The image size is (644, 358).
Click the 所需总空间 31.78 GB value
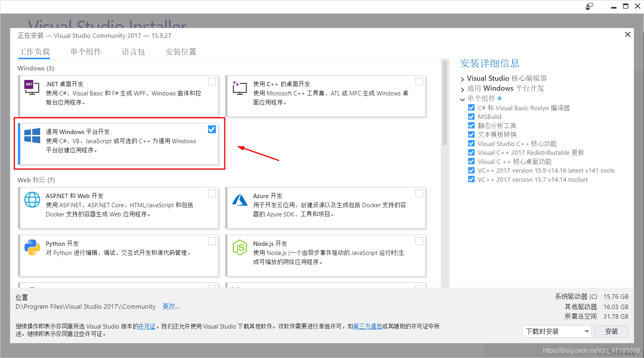(x=616, y=316)
